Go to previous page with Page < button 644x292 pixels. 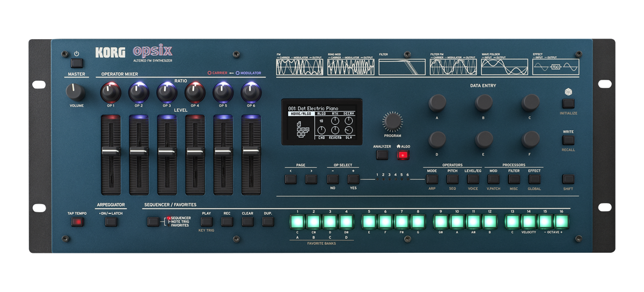[290, 179]
